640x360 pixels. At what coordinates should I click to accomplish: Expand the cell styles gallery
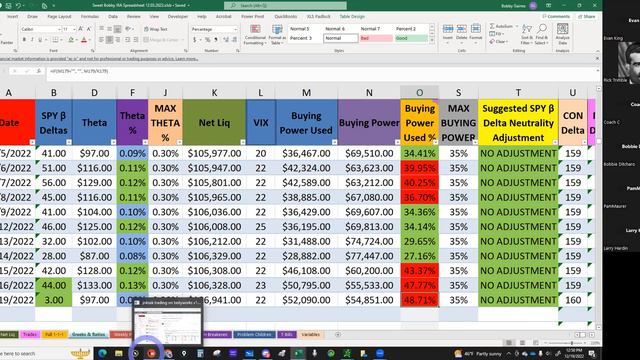point(432,40)
